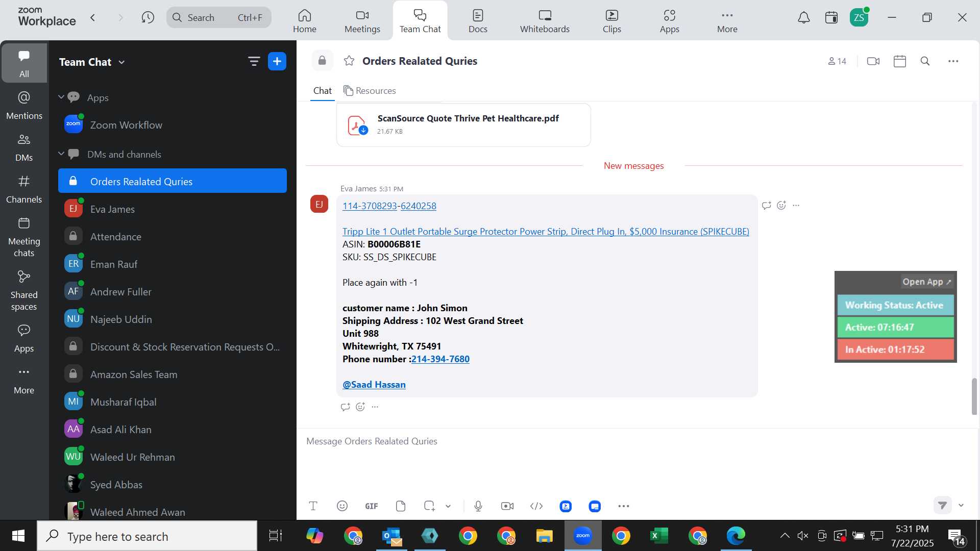Open Najeeb Uddin chat
This screenshot has width=980, height=551.
(173, 319)
